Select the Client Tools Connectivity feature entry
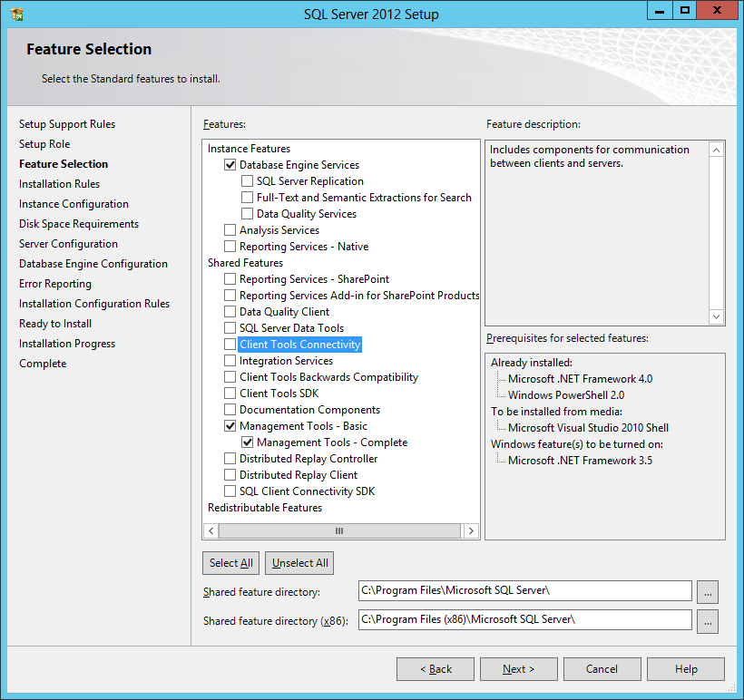 pyautogui.click(x=299, y=344)
